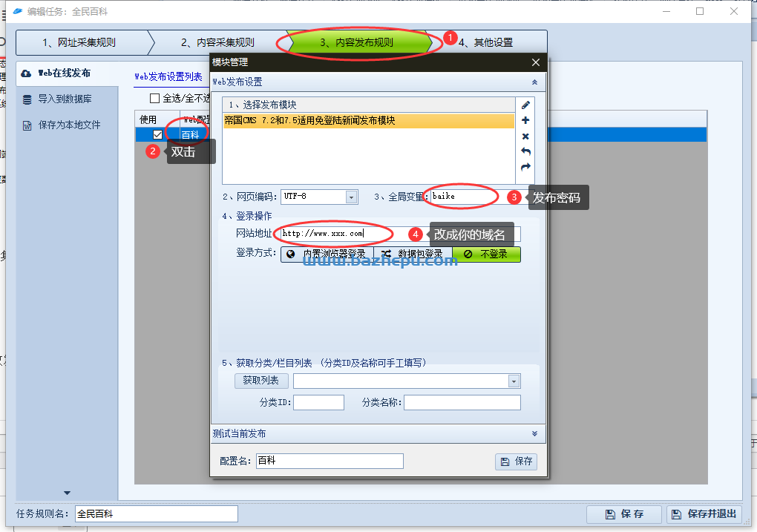Click the 获取列表 button

[261, 381]
